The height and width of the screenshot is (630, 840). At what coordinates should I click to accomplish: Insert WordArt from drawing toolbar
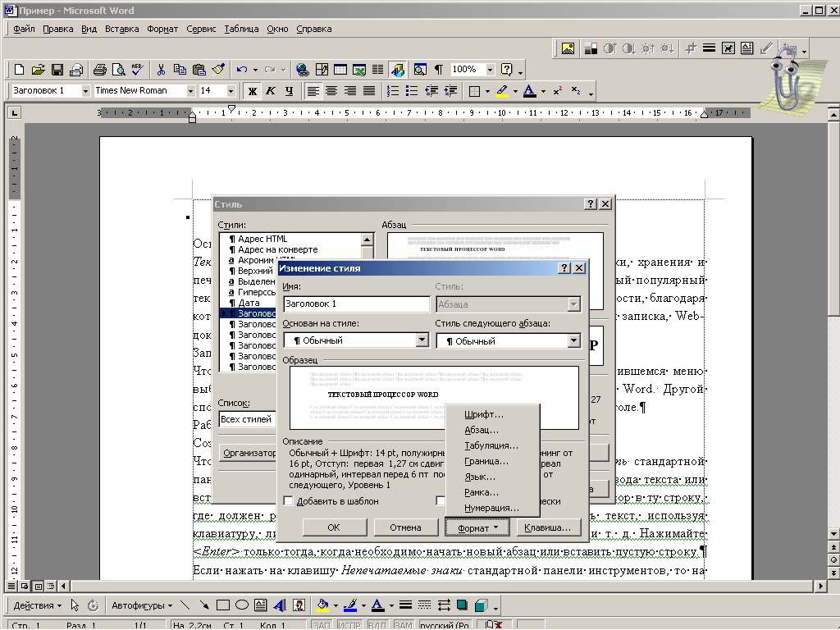[x=280, y=605]
